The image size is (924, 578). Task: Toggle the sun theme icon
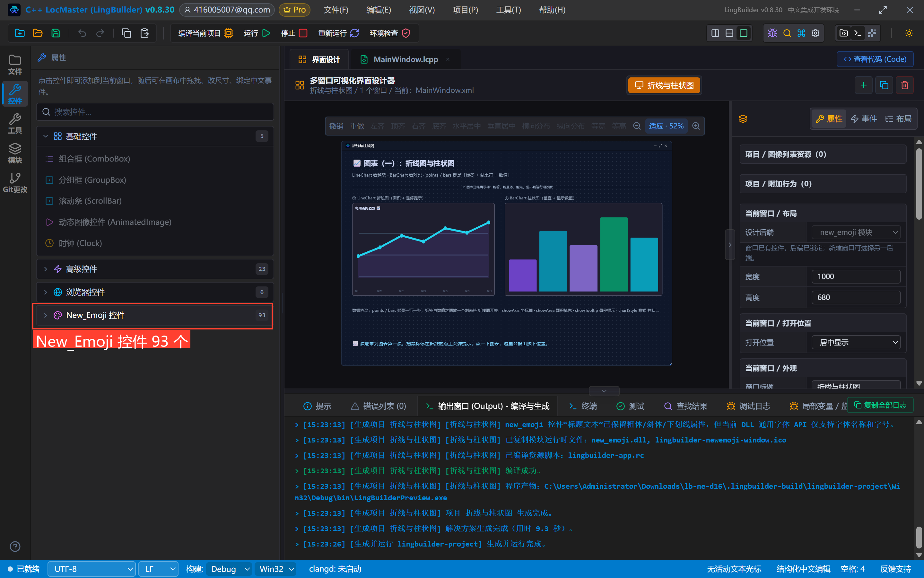tap(909, 33)
